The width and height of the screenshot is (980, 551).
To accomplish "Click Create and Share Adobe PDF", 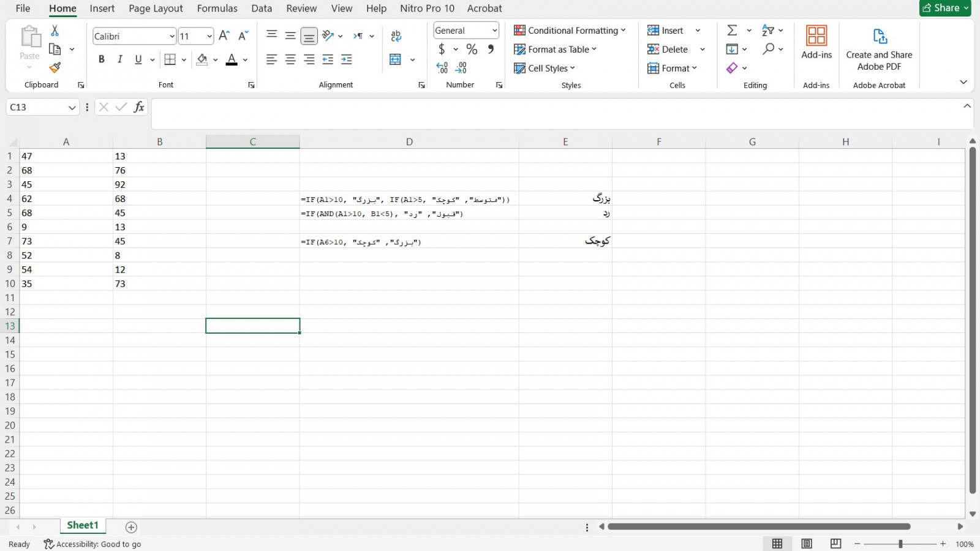I will [x=879, y=49].
